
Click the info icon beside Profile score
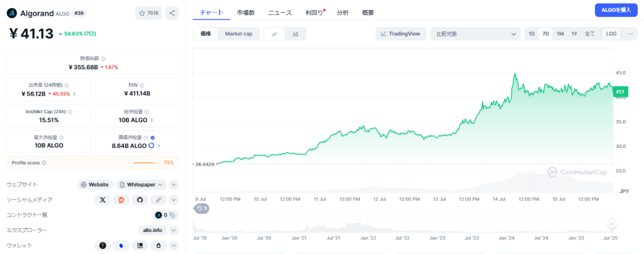point(44,163)
